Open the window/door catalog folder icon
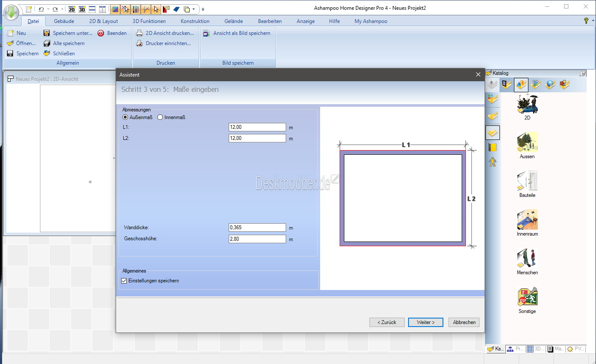Image resolution: width=596 pixels, height=364 pixels. [506, 85]
